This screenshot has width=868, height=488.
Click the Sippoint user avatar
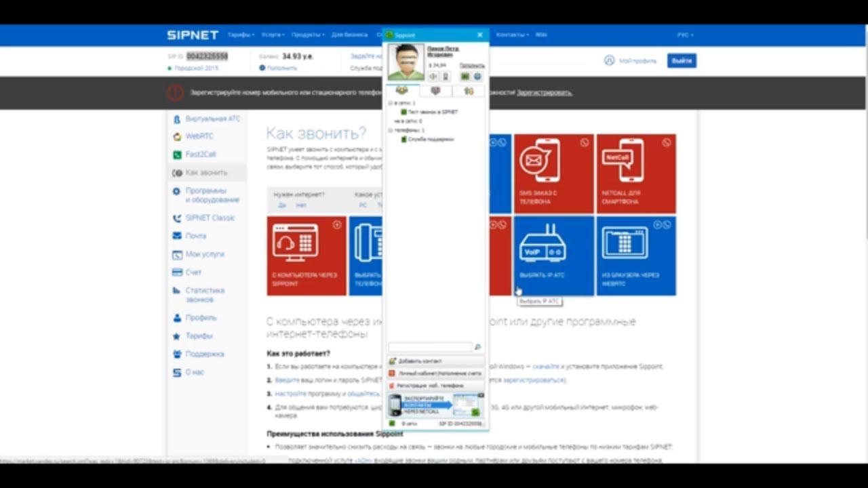coord(406,62)
